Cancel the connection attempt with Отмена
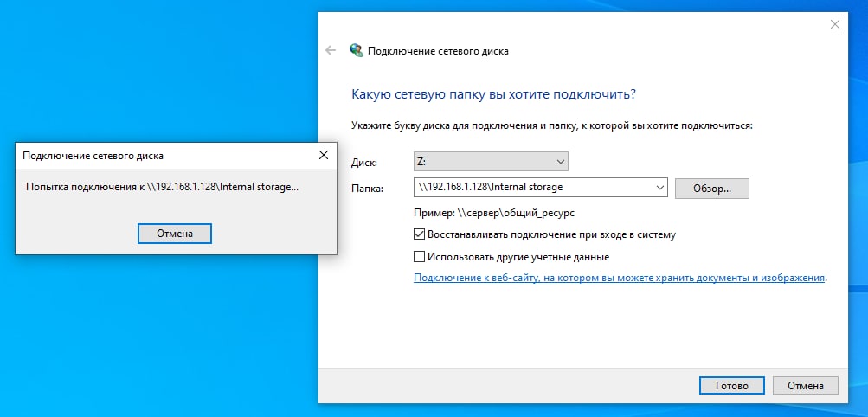 click(x=174, y=234)
